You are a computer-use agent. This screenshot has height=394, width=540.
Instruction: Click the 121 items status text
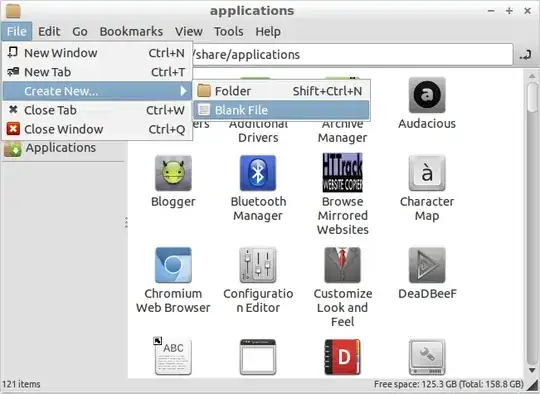pyautogui.click(x=21, y=384)
